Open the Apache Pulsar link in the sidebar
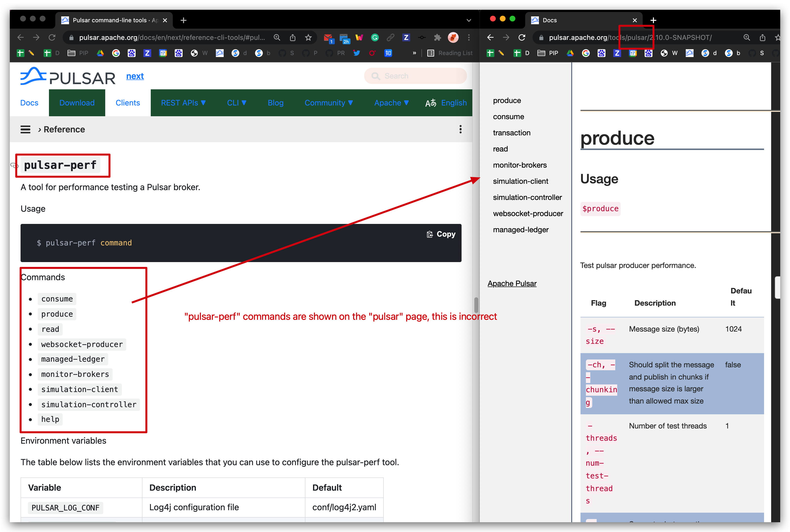790x532 pixels. point(512,283)
